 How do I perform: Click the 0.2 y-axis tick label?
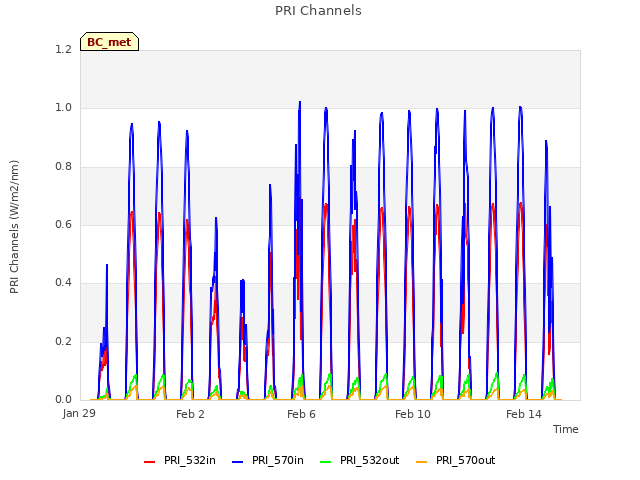pos(64,342)
